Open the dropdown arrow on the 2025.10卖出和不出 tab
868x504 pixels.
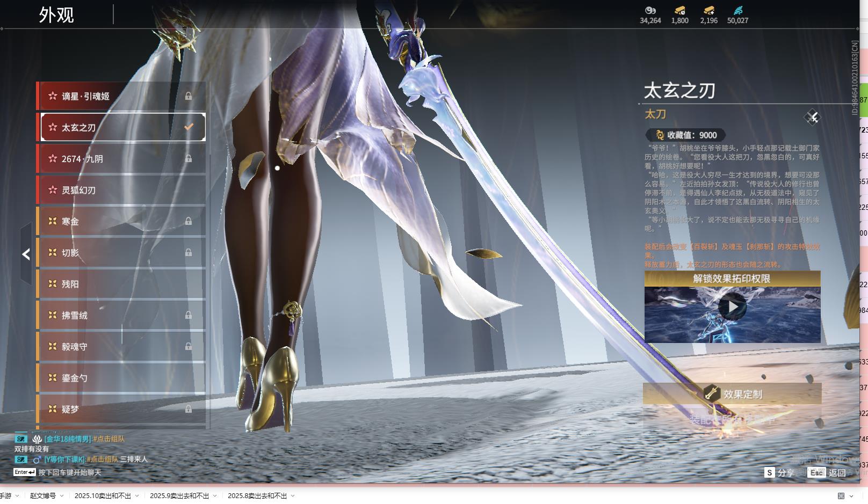tap(137, 496)
